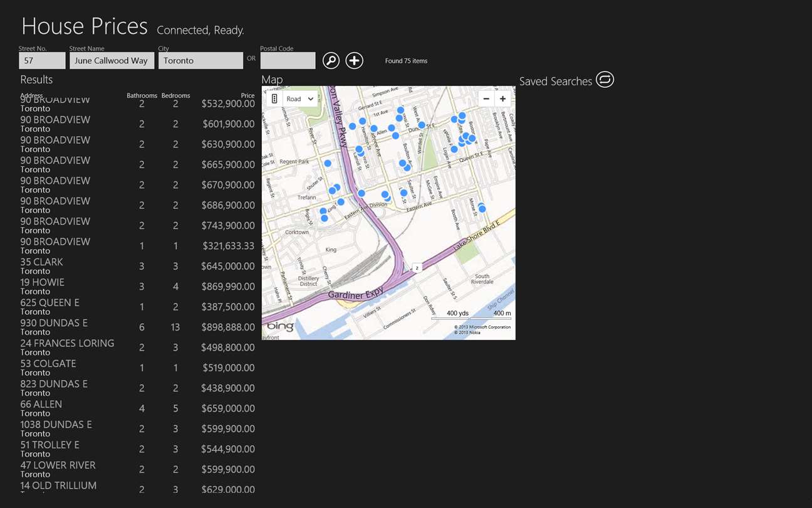Click the empty Postal Code field
The image size is (812, 508).
(x=288, y=60)
